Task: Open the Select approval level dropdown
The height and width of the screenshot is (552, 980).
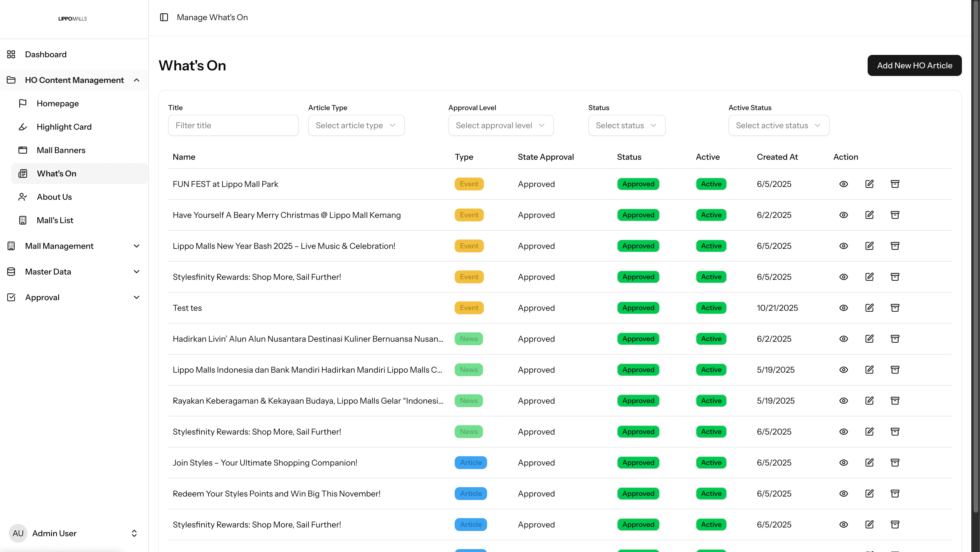Action: 501,126
